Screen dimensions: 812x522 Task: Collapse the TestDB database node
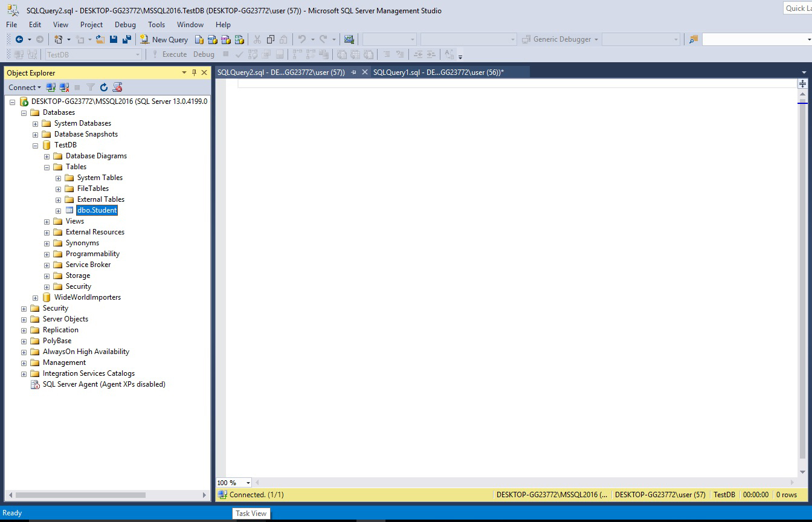pyautogui.click(x=36, y=145)
